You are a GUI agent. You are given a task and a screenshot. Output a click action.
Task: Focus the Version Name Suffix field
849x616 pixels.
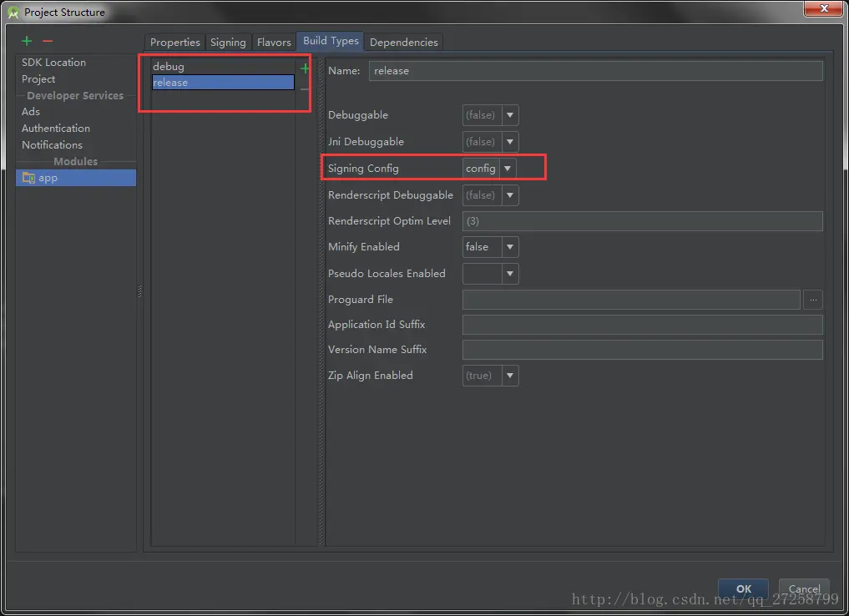pos(642,350)
